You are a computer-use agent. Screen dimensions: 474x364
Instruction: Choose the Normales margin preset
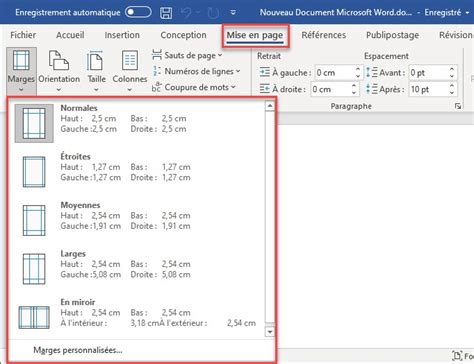click(x=137, y=123)
